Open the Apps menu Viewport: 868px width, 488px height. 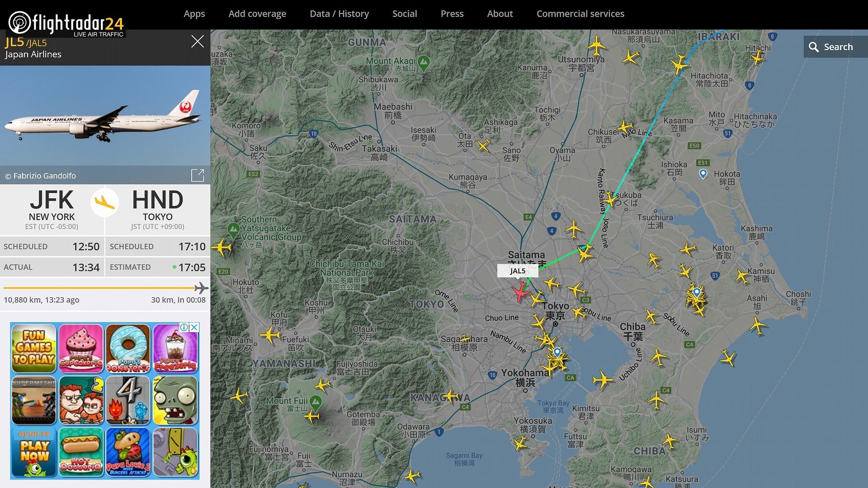click(x=194, y=14)
